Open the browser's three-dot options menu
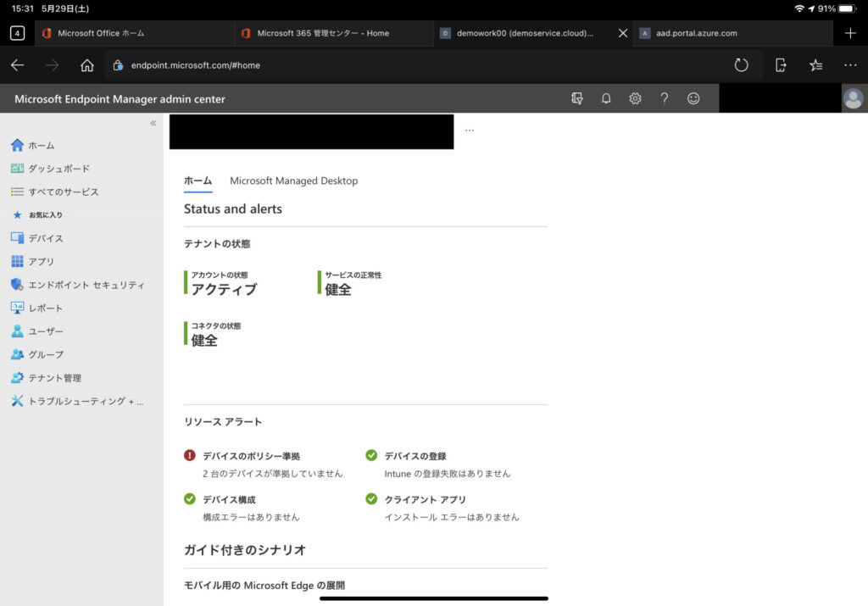Screen dimensions: 868x606 [x=849, y=65]
